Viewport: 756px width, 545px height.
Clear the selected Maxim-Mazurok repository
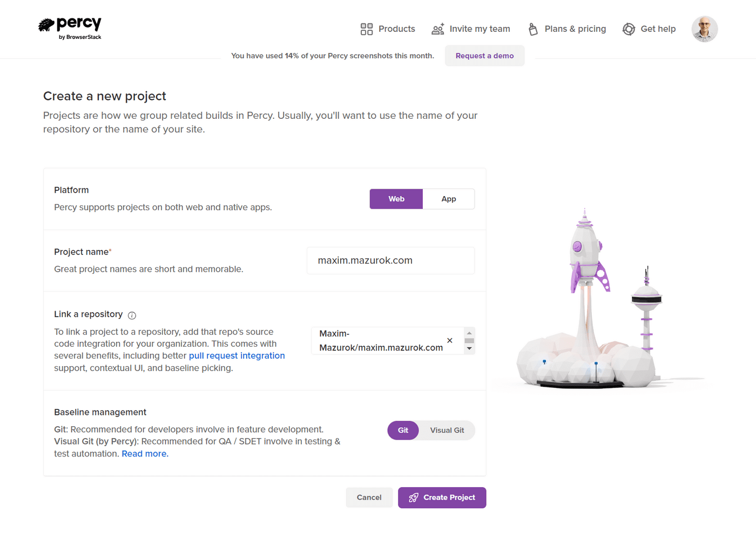coord(449,340)
